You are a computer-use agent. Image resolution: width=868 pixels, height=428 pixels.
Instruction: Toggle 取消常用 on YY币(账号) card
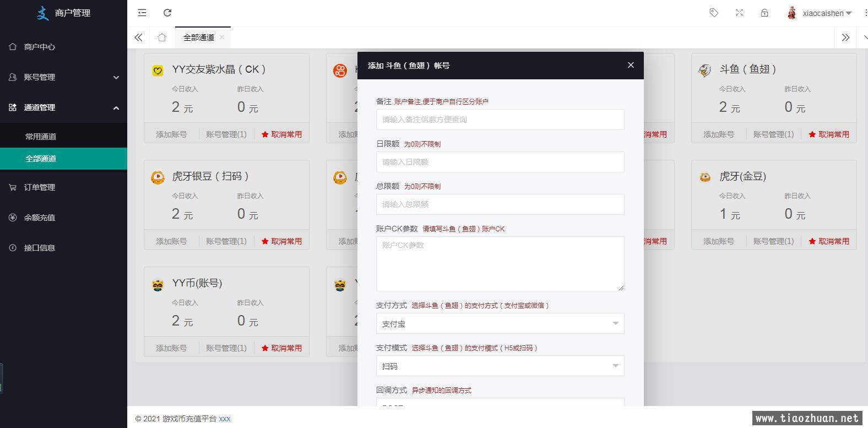click(281, 348)
